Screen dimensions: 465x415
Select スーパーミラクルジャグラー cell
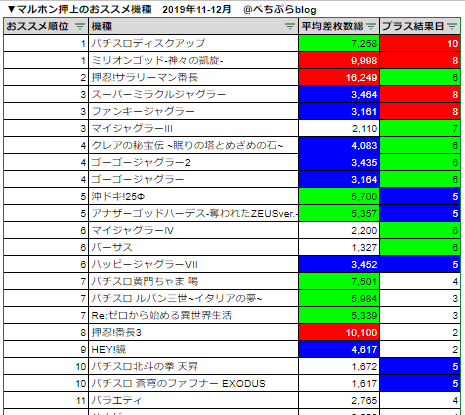tap(193, 94)
